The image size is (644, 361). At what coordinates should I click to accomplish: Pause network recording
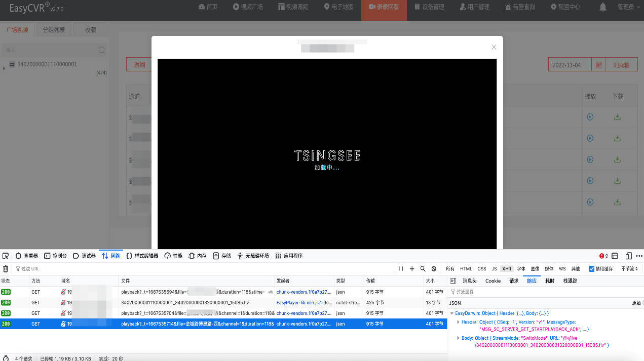coord(401,269)
